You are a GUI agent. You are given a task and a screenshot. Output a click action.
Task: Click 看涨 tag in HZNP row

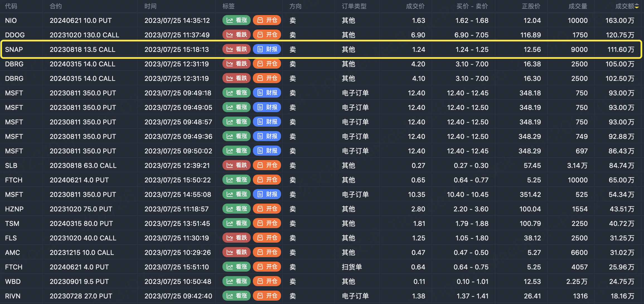[x=237, y=209]
